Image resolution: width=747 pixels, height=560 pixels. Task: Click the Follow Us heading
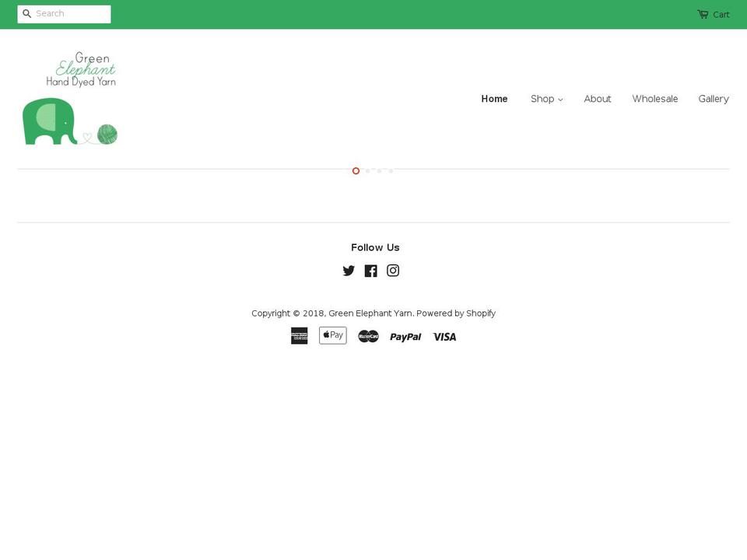375,247
